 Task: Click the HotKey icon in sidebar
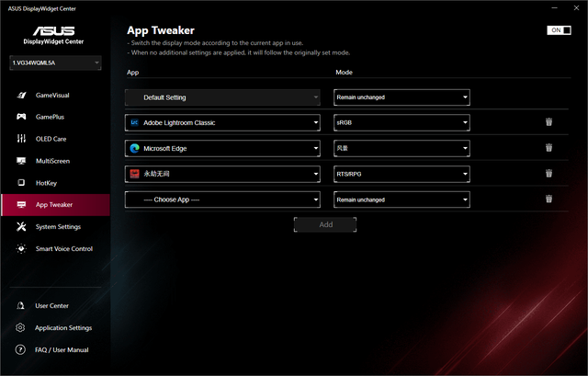coord(21,183)
